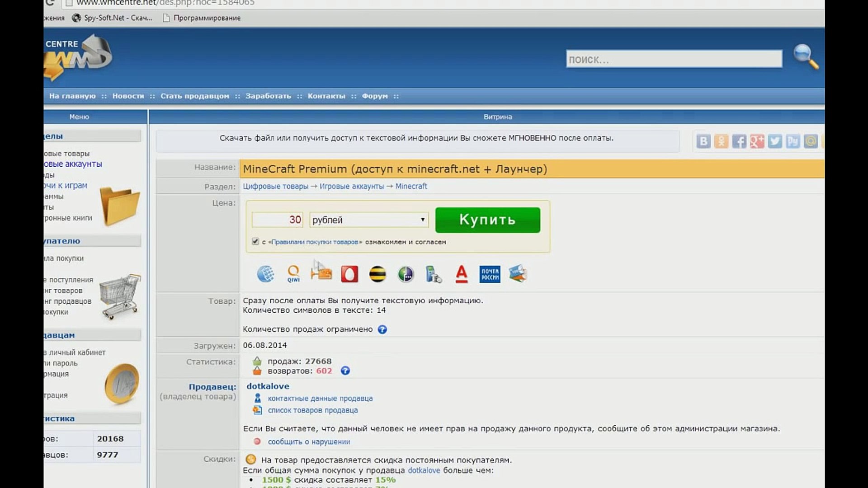Share the product on Google Plus
Screen dimensions: 868x488
click(x=757, y=141)
